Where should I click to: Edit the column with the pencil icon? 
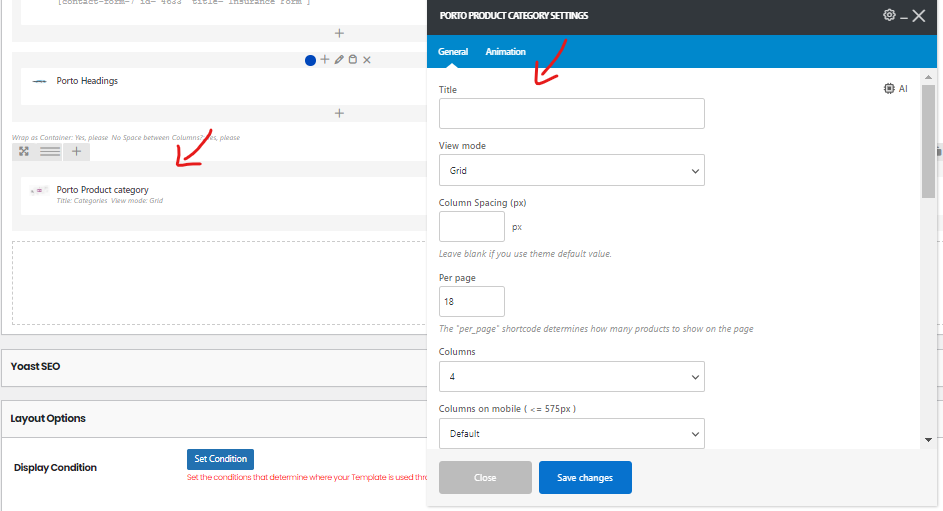pos(339,60)
